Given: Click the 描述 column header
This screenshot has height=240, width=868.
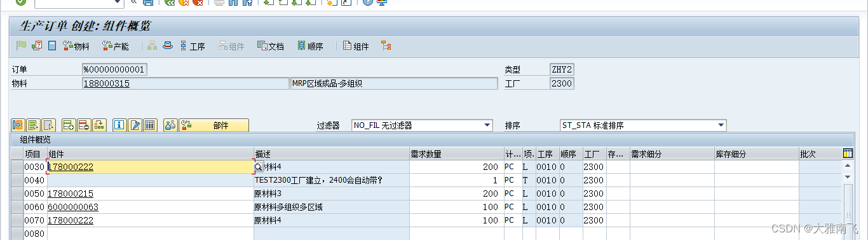Looking at the screenshot, I should pyautogui.click(x=332, y=154).
